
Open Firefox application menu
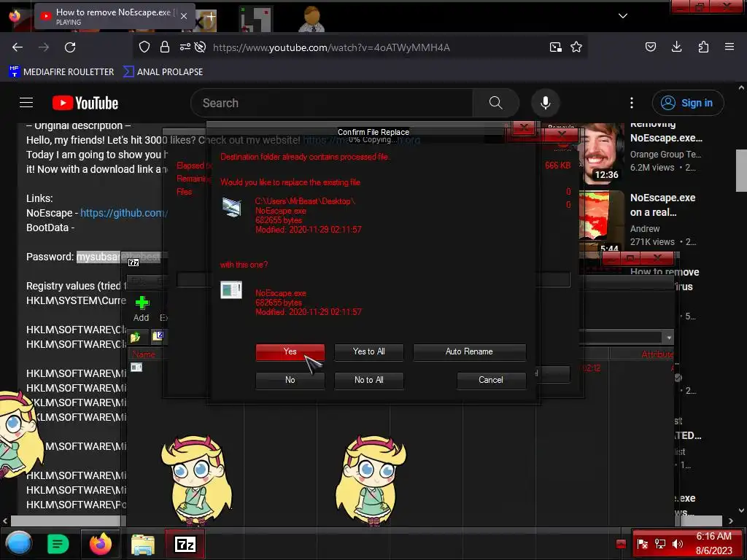click(x=729, y=47)
